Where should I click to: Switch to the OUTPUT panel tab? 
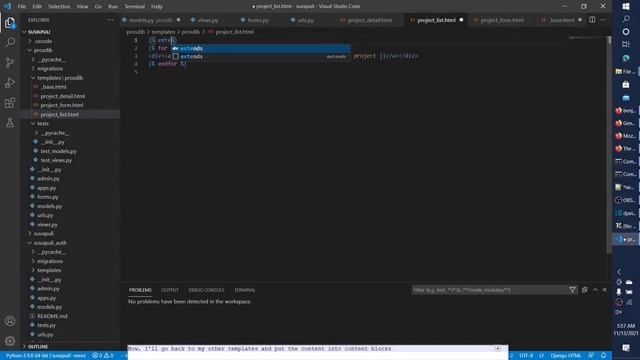(x=170, y=290)
